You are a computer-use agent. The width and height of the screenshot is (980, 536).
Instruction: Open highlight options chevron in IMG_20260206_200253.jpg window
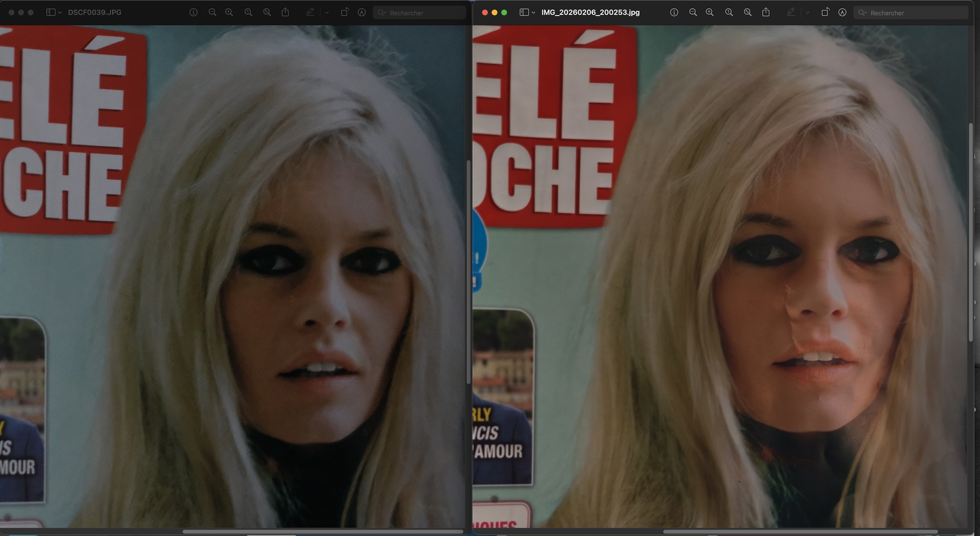click(807, 13)
